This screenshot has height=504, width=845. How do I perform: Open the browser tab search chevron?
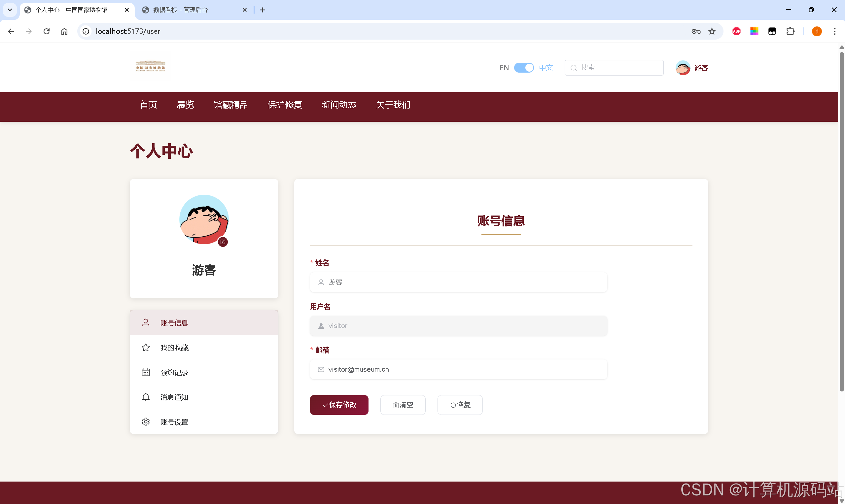point(10,10)
